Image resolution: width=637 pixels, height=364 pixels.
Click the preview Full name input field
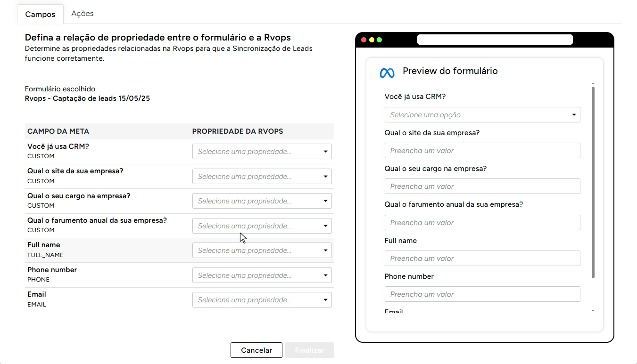482,259
